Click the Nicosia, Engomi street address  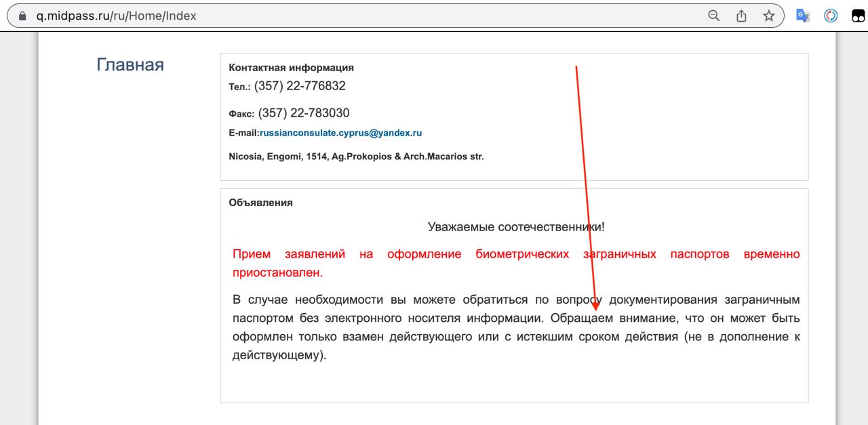coord(356,157)
